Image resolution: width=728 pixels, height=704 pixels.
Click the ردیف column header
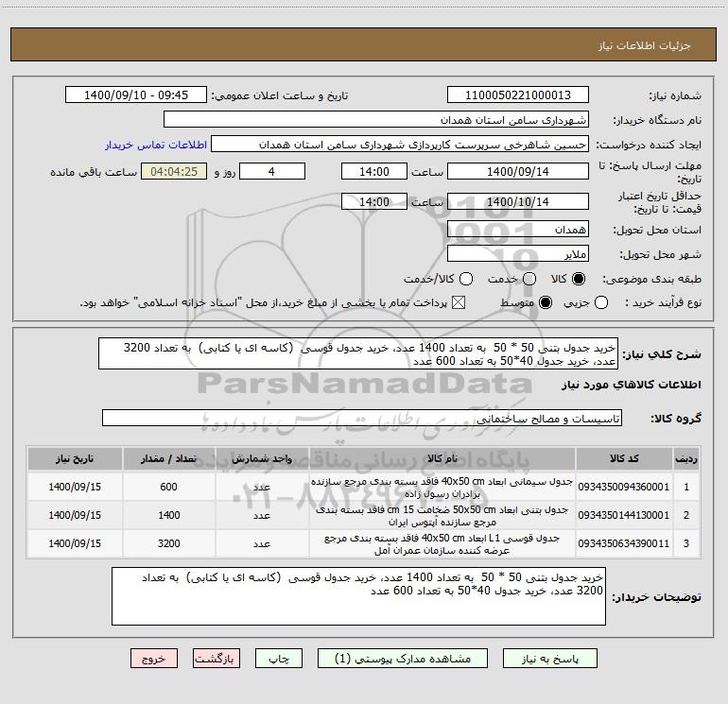tap(686, 458)
